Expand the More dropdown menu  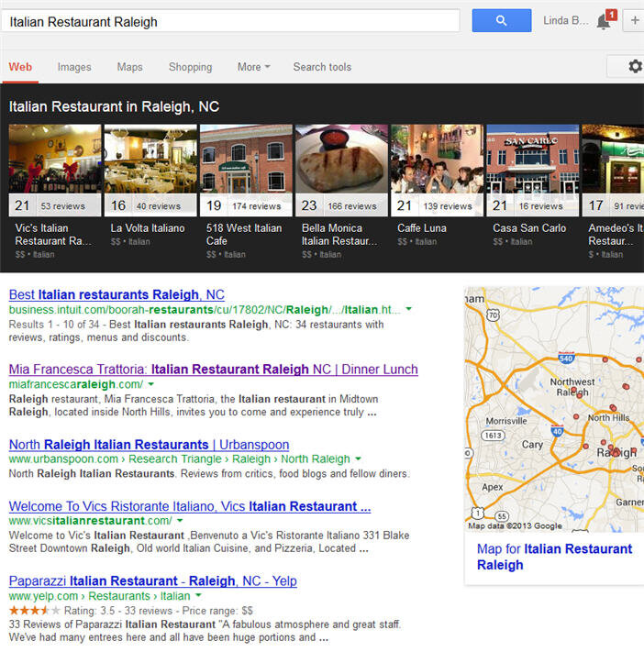pyautogui.click(x=254, y=67)
